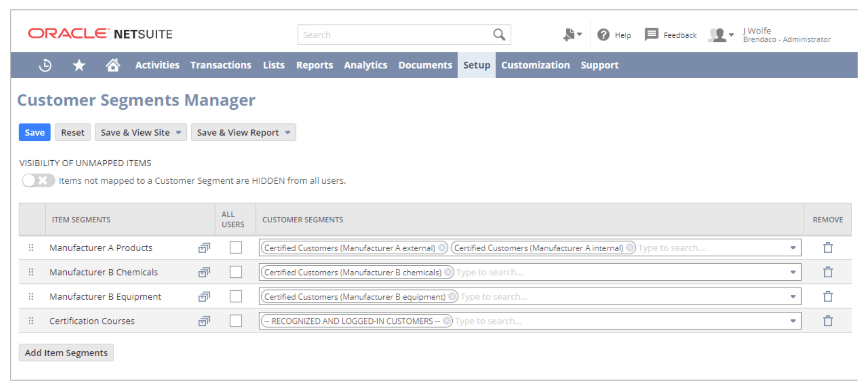Expand customer segments dropdown for Manufacturer B Chemicals
Image resolution: width=868 pixels, height=390 pixels.
[793, 272]
